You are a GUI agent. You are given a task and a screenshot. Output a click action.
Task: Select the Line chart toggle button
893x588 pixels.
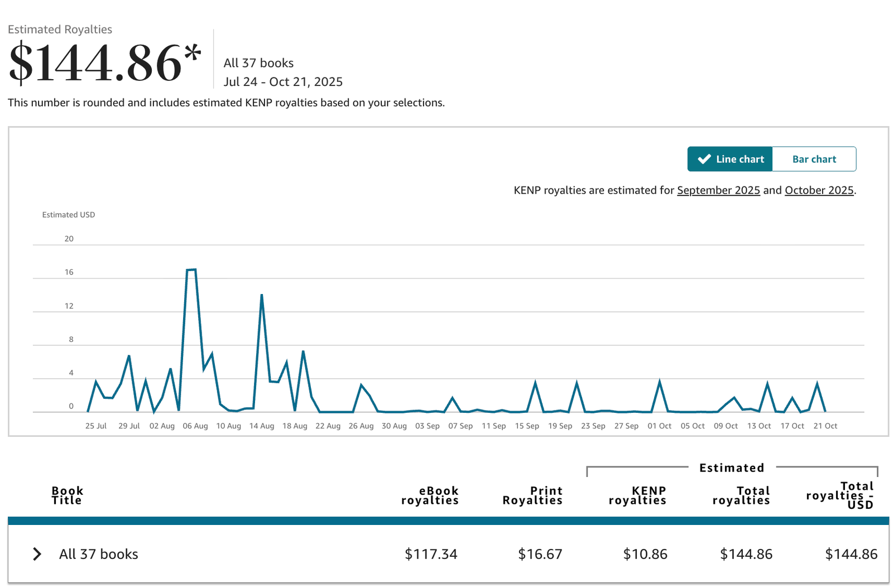(x=730, y=159)
